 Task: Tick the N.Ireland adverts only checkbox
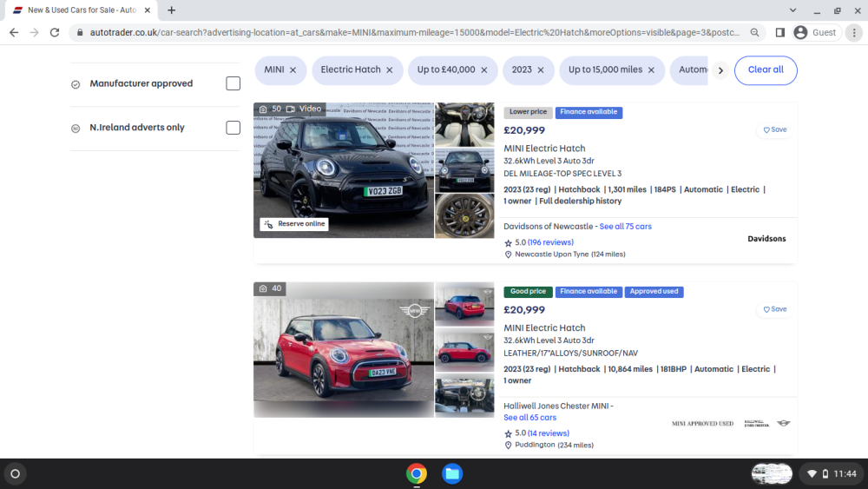tap(233, 128)
